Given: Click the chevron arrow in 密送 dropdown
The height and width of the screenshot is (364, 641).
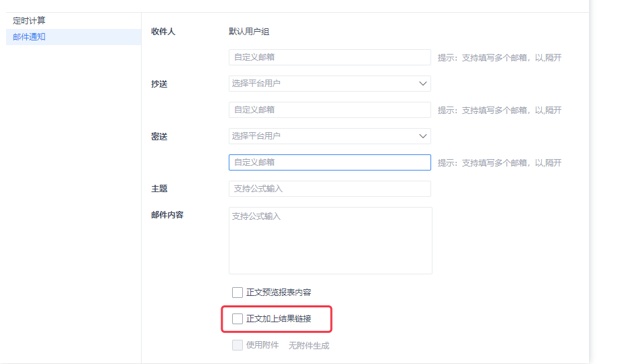Looking at the screenshot, I should pyautogui.click(x=422, y=136).
